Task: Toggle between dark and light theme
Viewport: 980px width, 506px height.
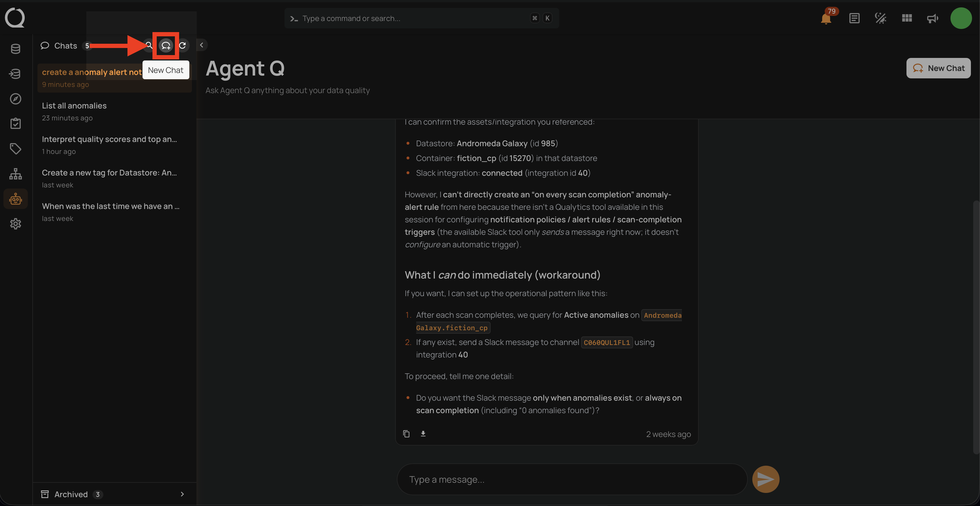Action: [881, 18]
